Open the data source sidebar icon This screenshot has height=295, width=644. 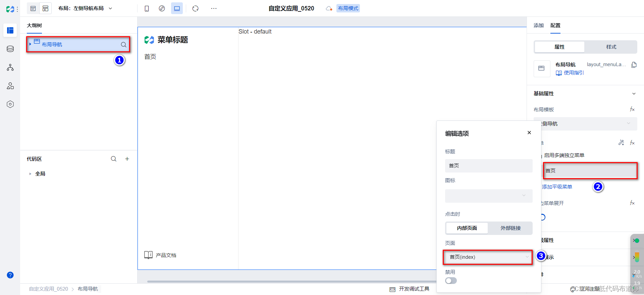tap(10, 49)
